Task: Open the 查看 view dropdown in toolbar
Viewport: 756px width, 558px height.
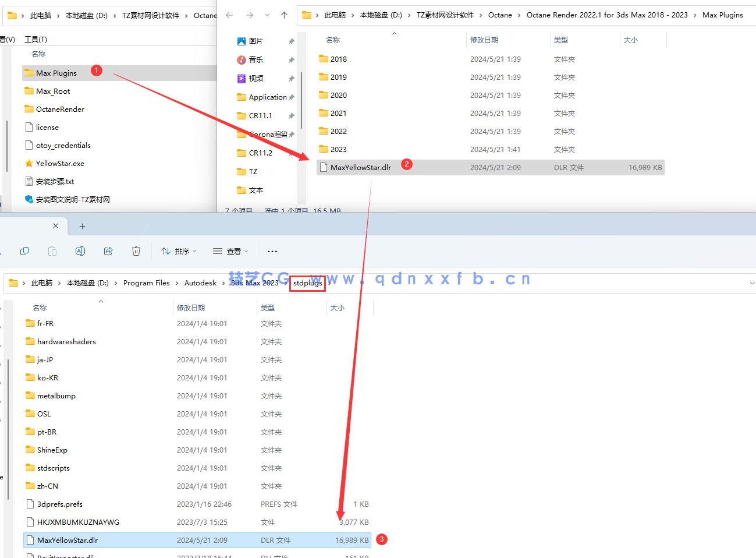Action: coord(230,252)
